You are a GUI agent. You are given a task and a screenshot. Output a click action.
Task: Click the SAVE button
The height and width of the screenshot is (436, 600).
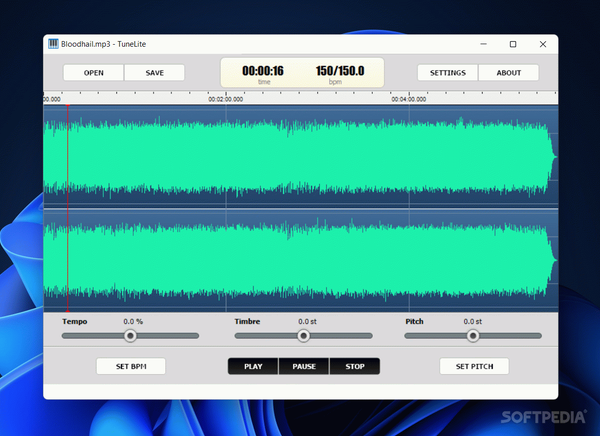[155, 73]
